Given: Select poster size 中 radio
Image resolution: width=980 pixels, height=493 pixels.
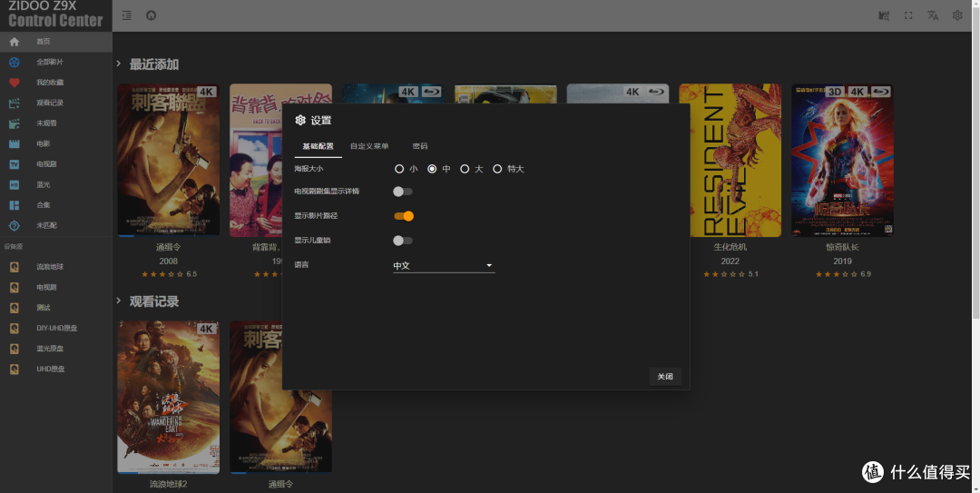Looking at the screenshot, I should [432, 169].
